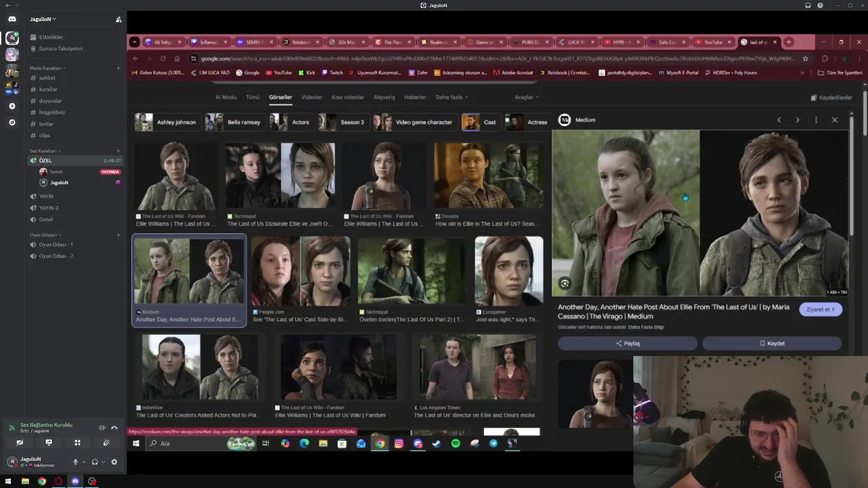Open activities launcher in voice panel
868x488 pixels.
pyautogui.click(x=77, y=443)
